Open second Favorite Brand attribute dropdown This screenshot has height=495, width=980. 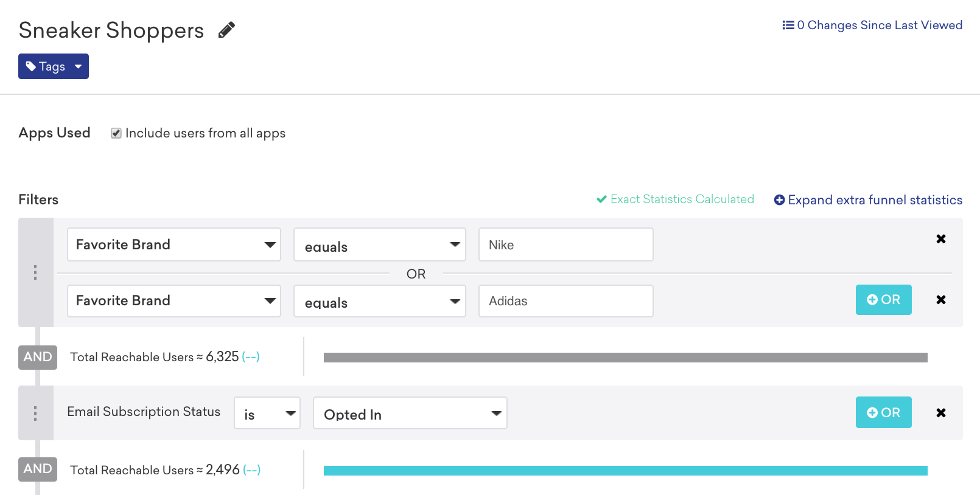pos(174,301)
